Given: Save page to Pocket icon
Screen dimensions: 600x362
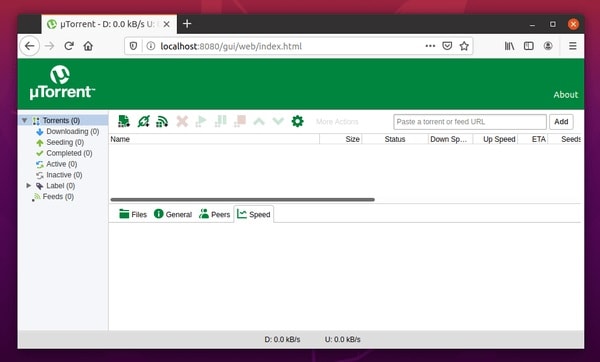Looking at the screenshot, I should tap(447, 46).
